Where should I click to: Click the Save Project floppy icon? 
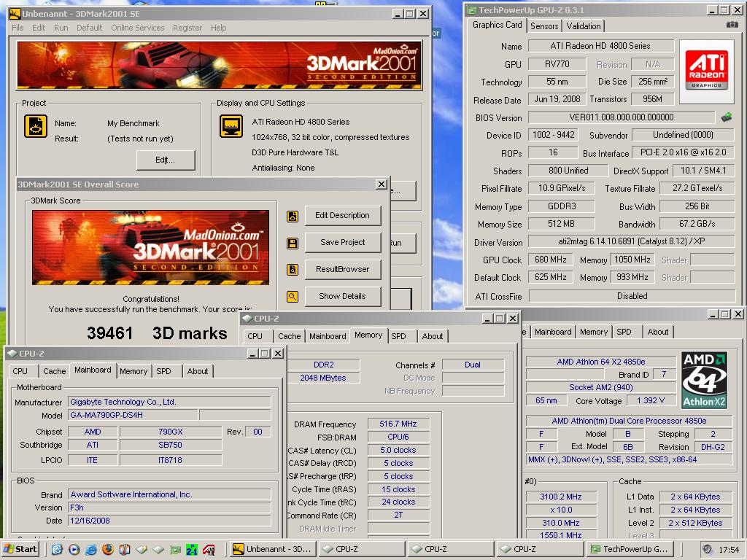coord(293,244)
